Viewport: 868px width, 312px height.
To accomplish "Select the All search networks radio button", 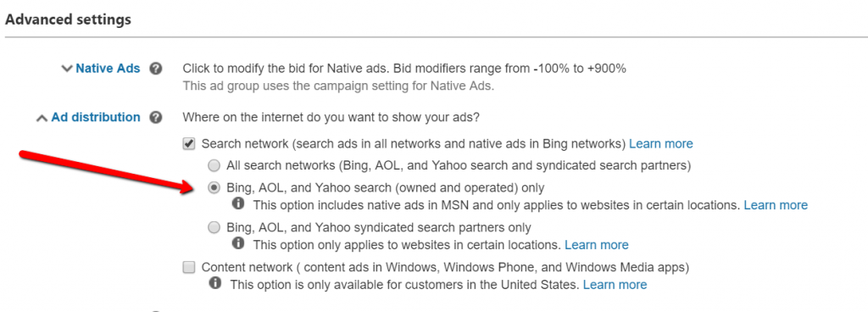I will [213, 164].
